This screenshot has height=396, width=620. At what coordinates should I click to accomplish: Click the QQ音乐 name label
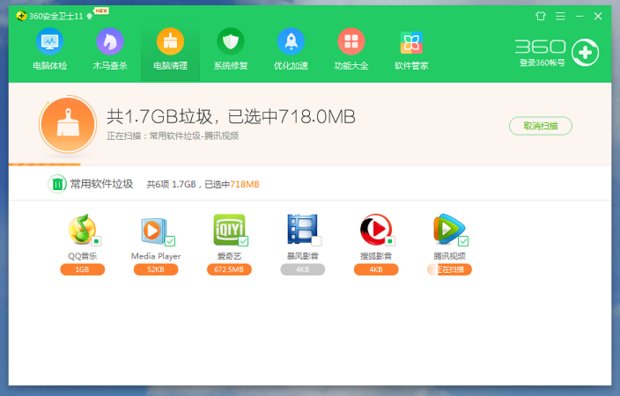pos(82,256)
